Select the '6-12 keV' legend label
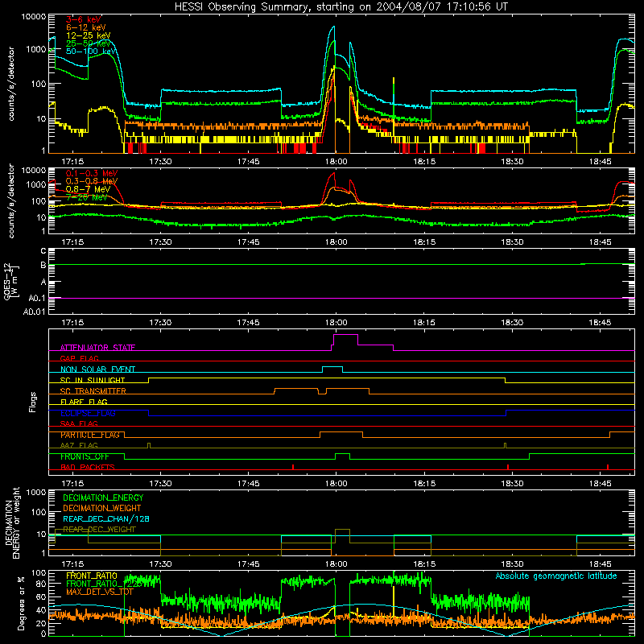The height and width of the screenshot is (644, 644). [x=86, y=27]
